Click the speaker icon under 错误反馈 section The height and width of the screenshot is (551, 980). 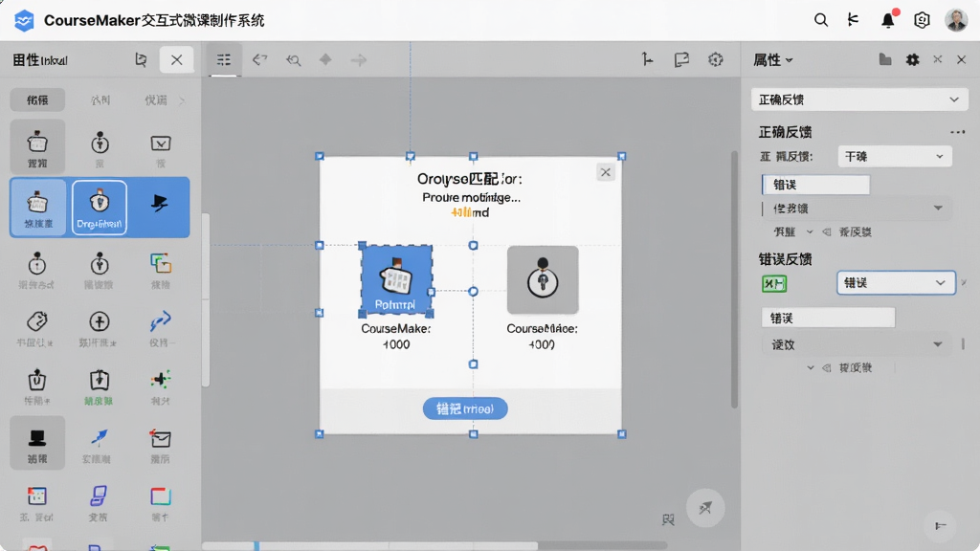click(x=827, y=368)
